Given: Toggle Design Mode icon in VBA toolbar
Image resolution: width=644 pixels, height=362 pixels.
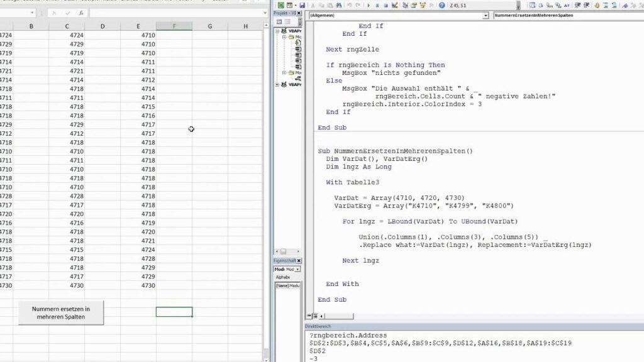Looking at the screenshot, I should (395, 5).
